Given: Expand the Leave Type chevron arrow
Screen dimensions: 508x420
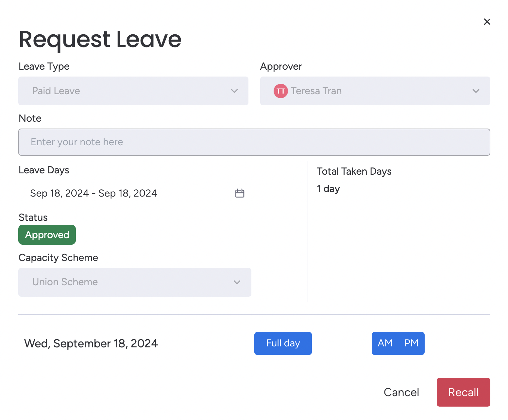Looking at the screenshot, I should 234,91.
